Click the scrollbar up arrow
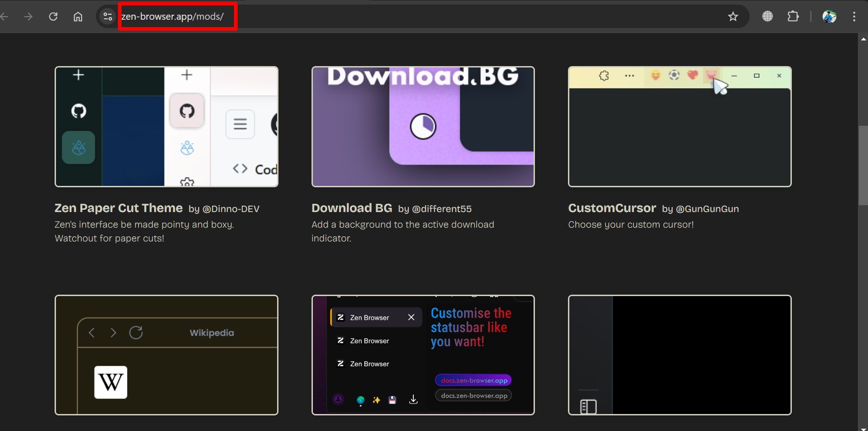868x431 pixels. coord(863,39)
